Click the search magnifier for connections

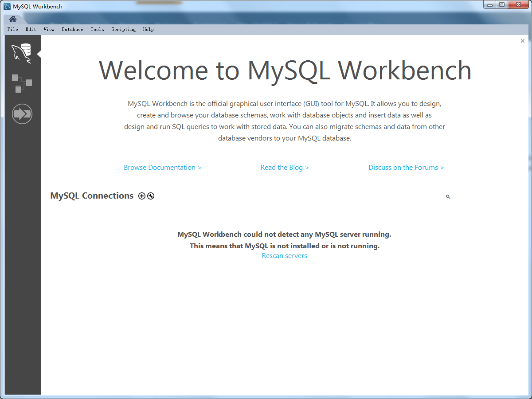(447, 196)
